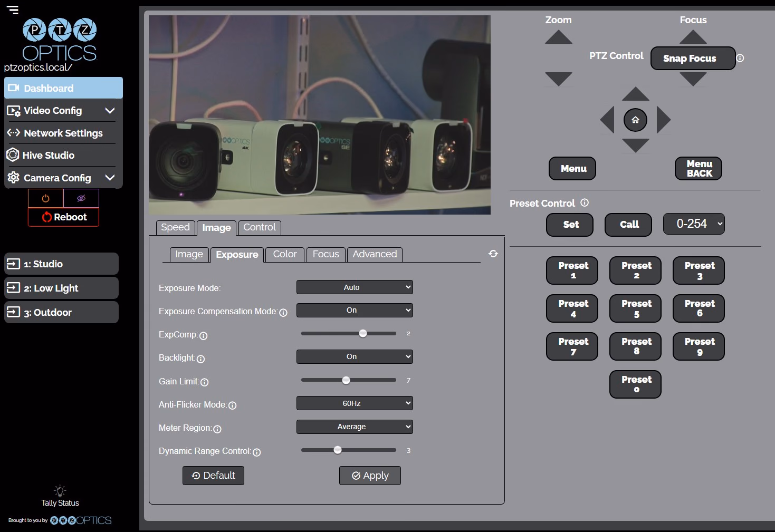Click the PTZ home position button
The width and height of the screenshot is (775, 532).
(635, 120)
